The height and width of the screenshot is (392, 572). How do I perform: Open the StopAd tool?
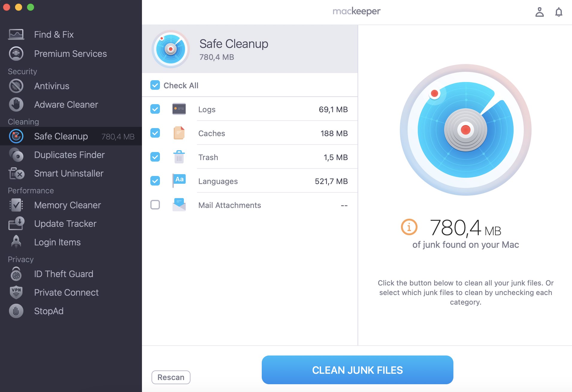coord(49,311)
